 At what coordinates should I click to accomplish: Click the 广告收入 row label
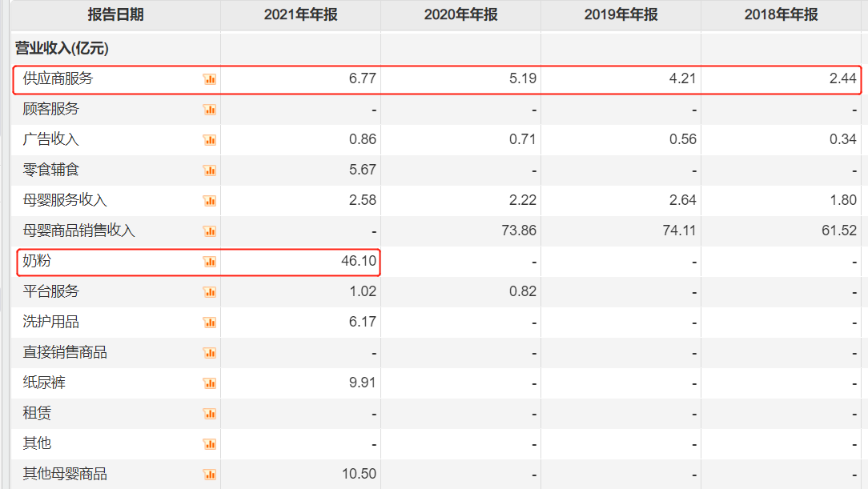click(51, 139)
